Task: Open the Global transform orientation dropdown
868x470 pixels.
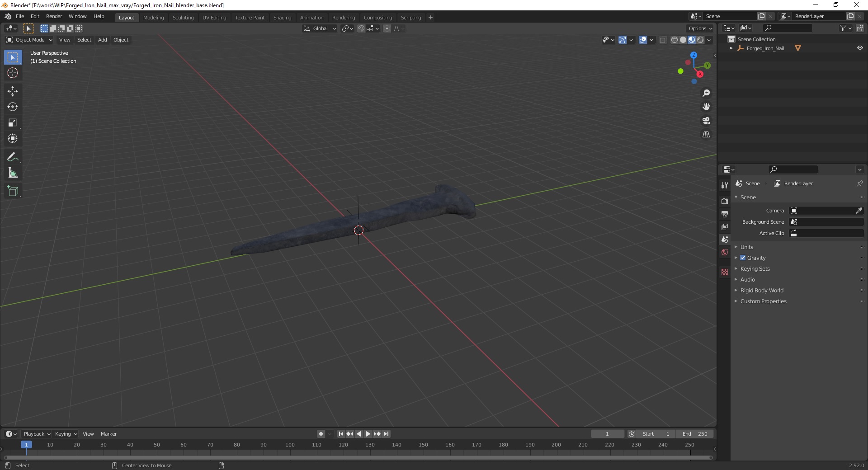Action: [320, 28]
